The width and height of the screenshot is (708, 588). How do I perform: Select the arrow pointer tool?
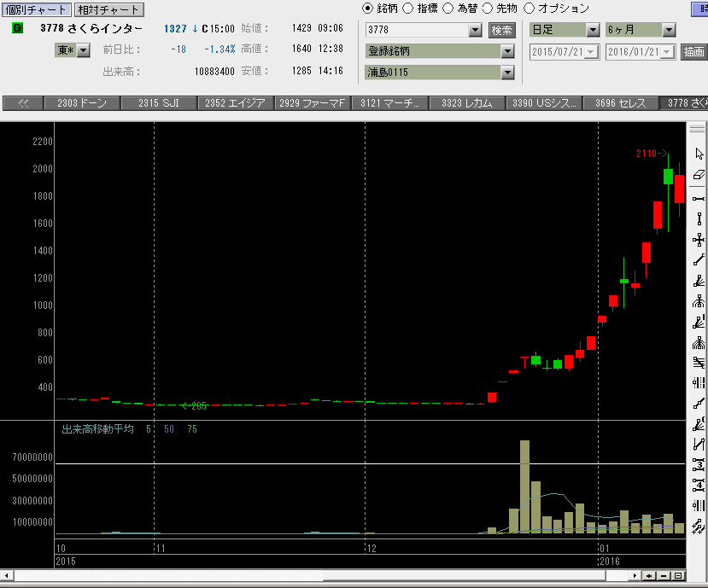click(x=699, y=154)
